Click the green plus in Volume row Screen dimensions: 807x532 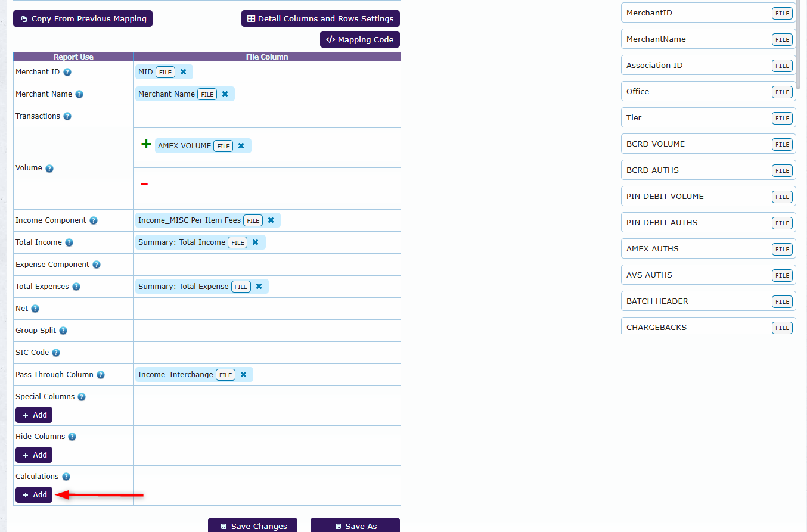(146, 144)
